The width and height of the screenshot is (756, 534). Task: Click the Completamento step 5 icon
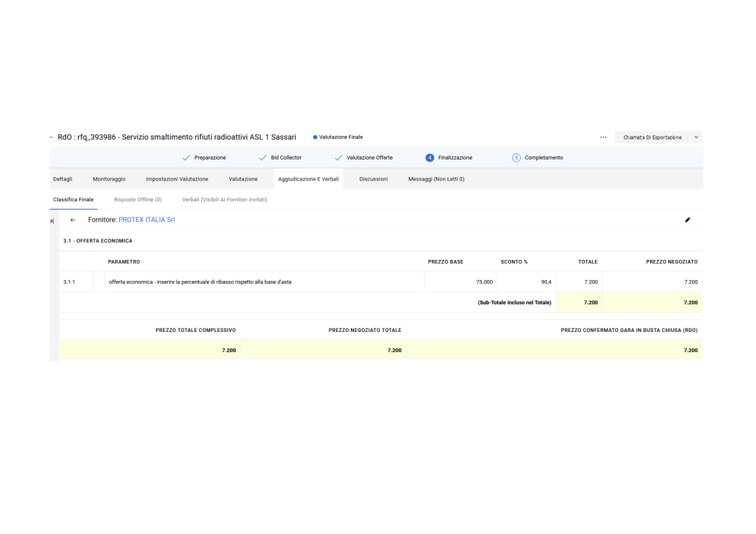pyautogui.click(x=516, y=158)
